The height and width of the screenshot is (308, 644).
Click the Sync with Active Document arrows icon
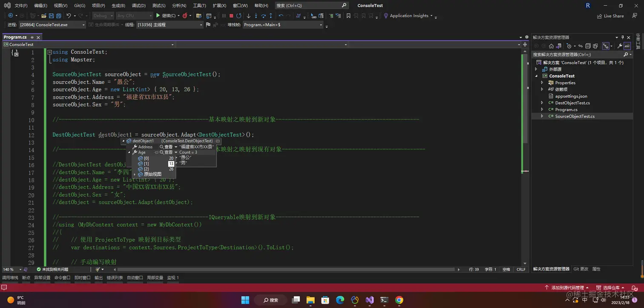581,46
